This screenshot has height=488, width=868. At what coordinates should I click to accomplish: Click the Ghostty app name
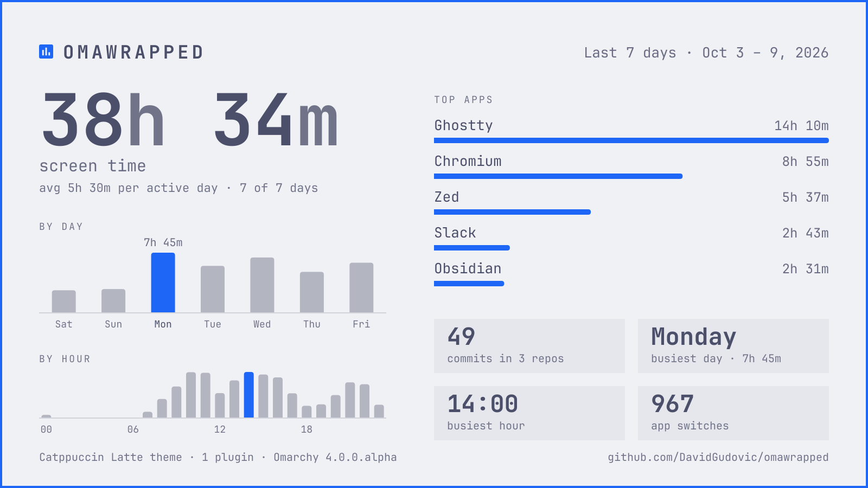click(x=463, y=126)
